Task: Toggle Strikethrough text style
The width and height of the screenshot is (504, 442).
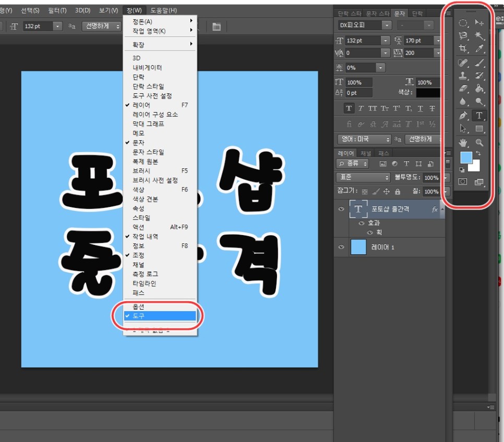Action: click(433, 108)
